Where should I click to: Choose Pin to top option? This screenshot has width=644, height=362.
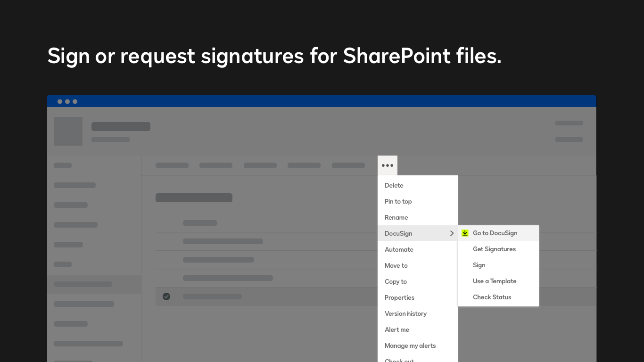click(398, 201)
